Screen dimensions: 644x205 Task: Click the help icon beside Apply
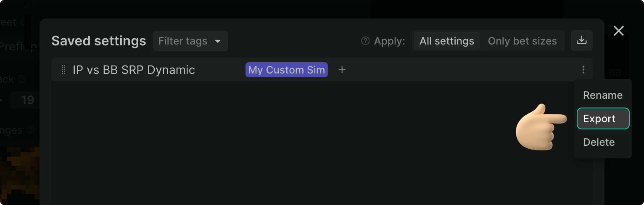pos(365,41)
